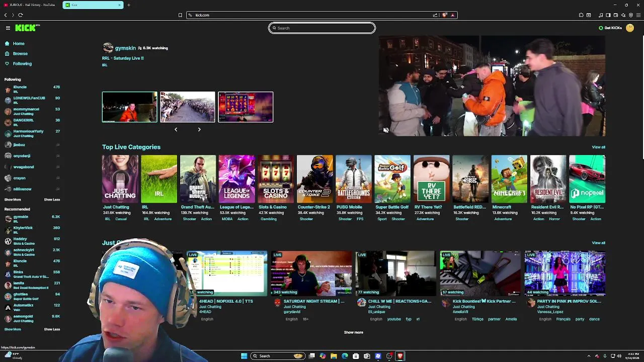Open mommymarcel in Following list
644x362 pixels.
pos(32,111)
